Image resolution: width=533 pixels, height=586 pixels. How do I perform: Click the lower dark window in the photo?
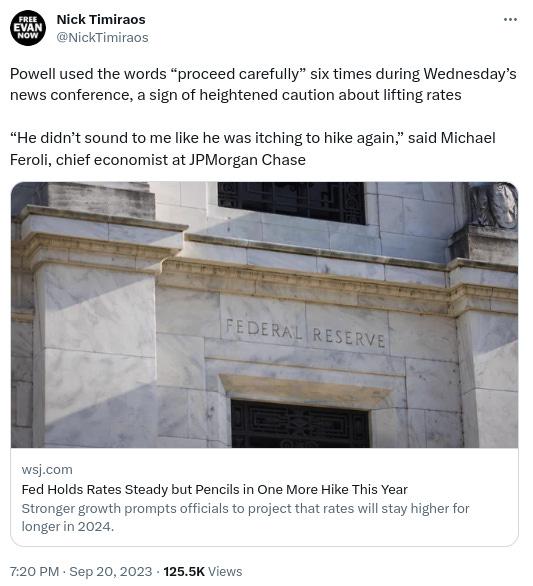300,423
